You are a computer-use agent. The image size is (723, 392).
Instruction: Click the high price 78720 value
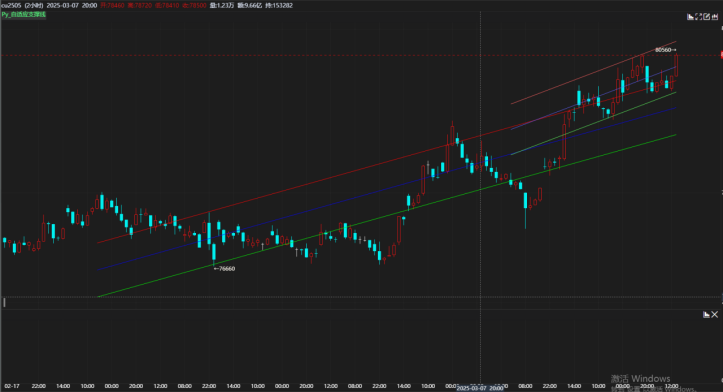[x=140, y=6]
